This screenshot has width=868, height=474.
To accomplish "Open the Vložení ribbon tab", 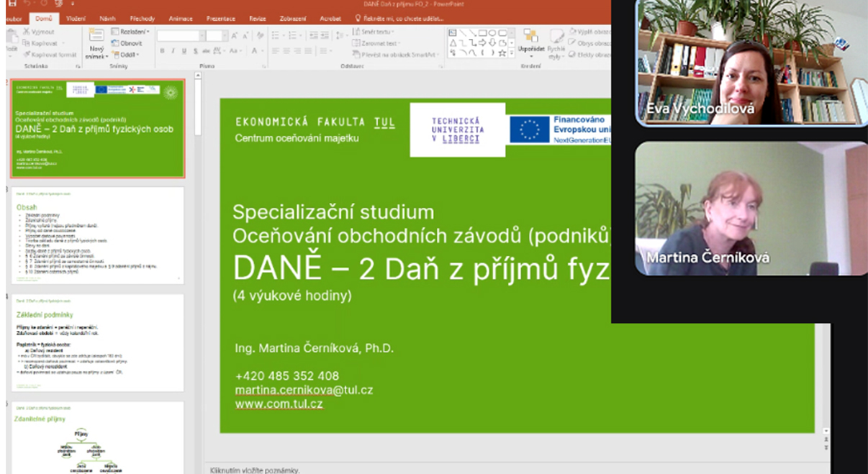I will point(76,18).
